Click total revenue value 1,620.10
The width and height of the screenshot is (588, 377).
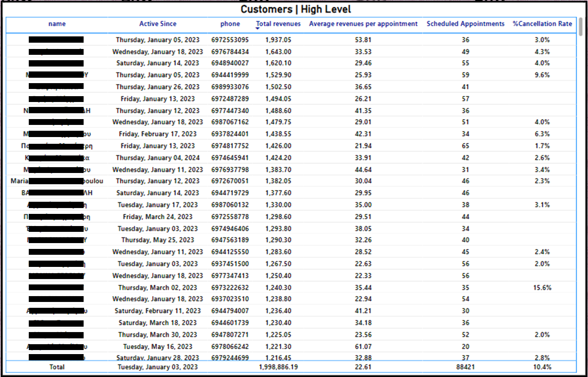[x=278, y=63]
